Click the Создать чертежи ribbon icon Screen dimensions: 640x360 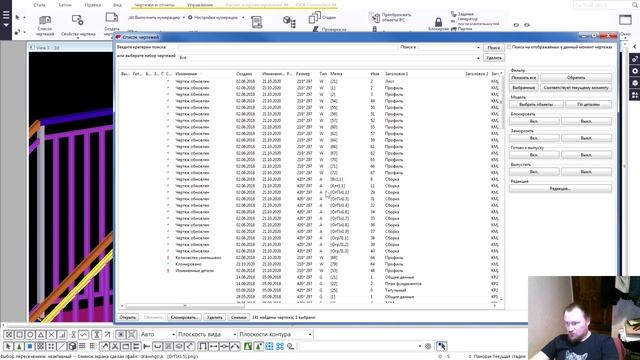coord(111,18)
